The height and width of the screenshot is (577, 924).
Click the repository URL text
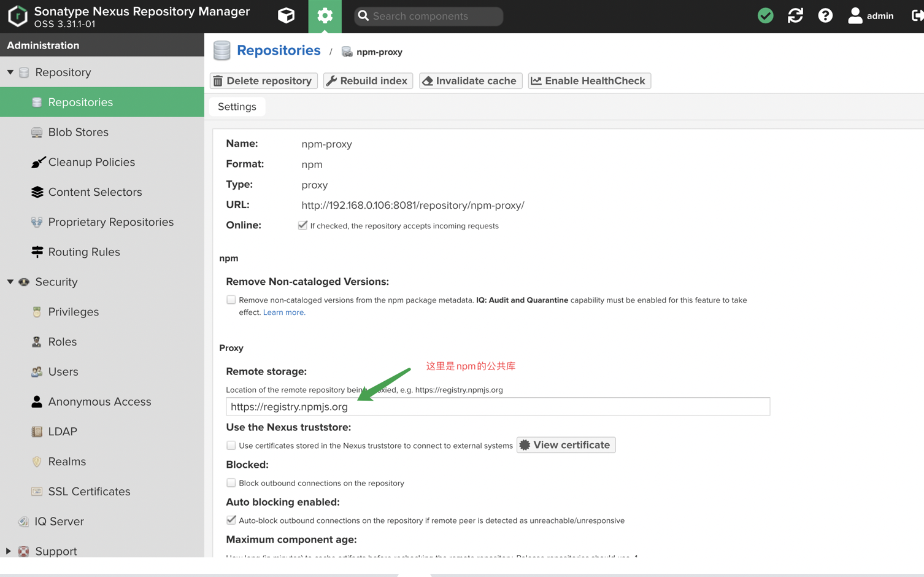[413, 206]
